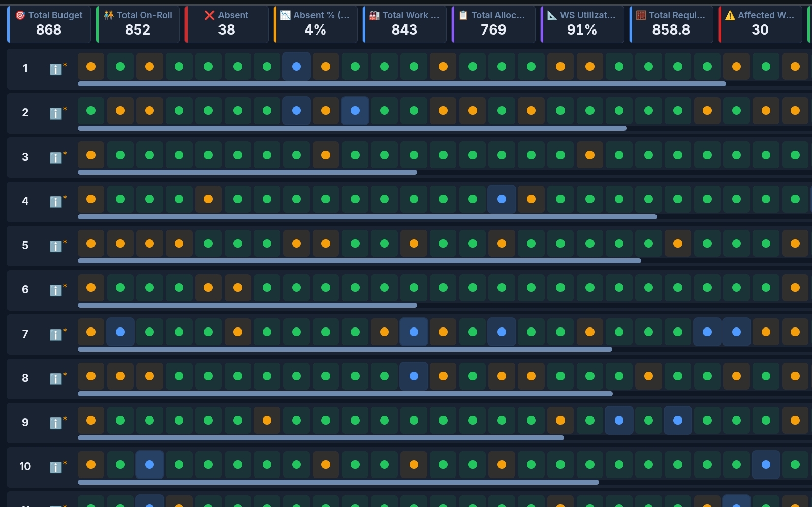812x507 pixels.
Task: Click the people icon beside Total On-Roll
Action: click(x=109, y=15)
